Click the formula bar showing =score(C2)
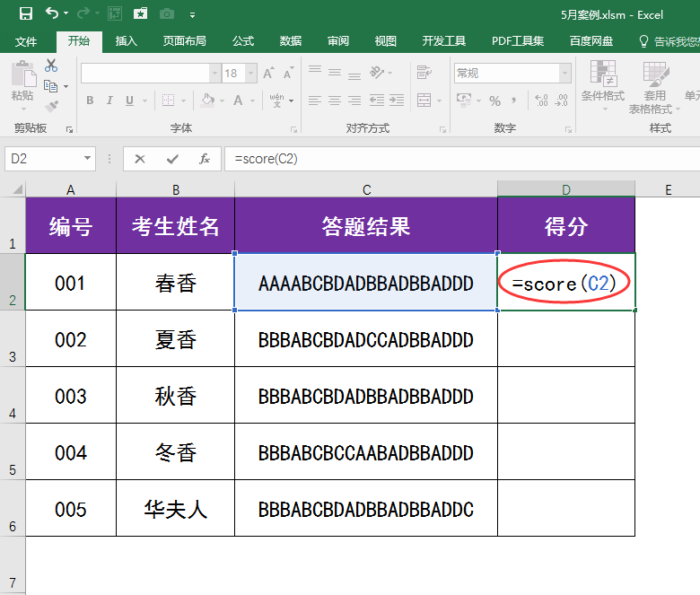 (462, 159)
